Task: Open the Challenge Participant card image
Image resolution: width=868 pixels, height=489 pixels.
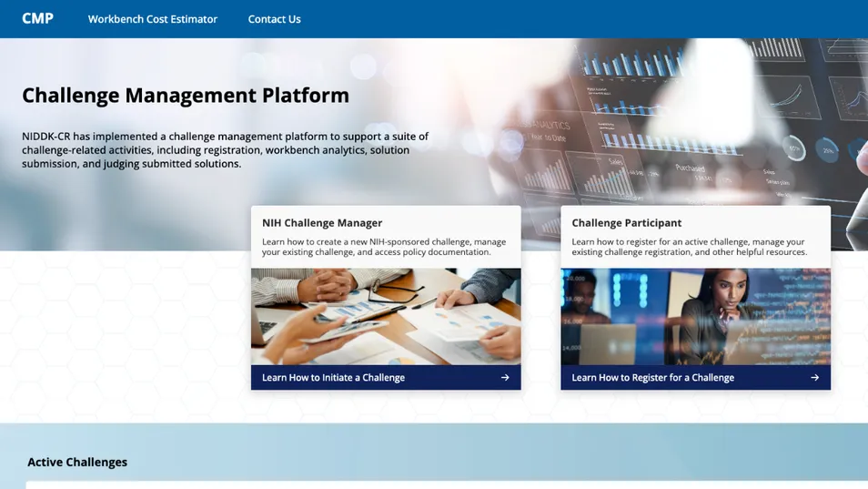Action: tap(695, 316)
